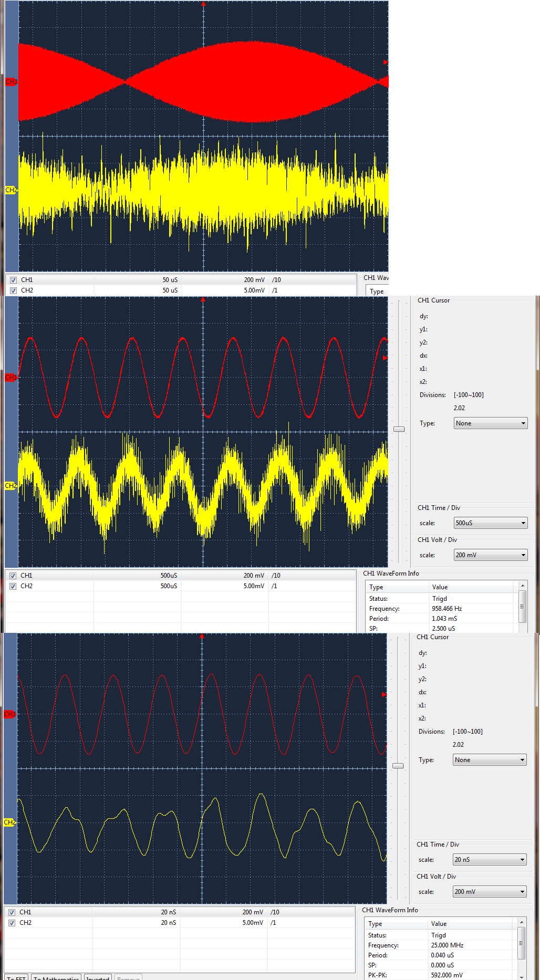Click the scroll-up arrow of the 25.000 MHz info table
The height and width of the screenshot is (980, 540).
point(522,922)
